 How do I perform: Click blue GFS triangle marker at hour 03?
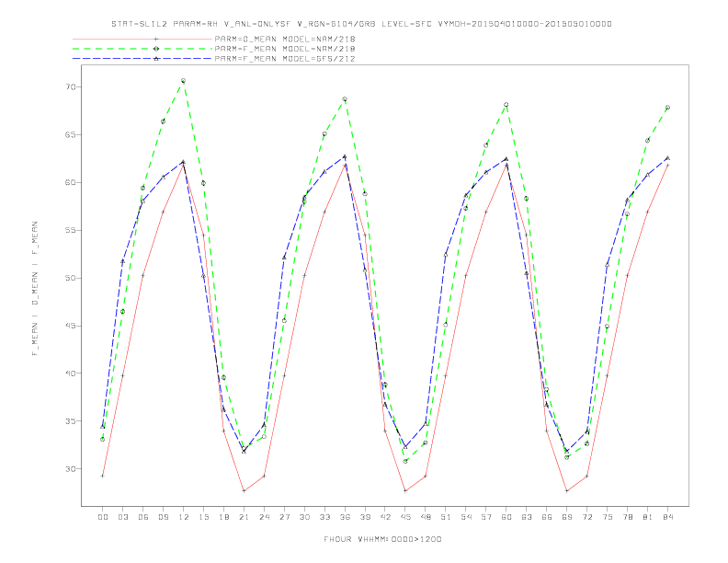coord(122,261)
